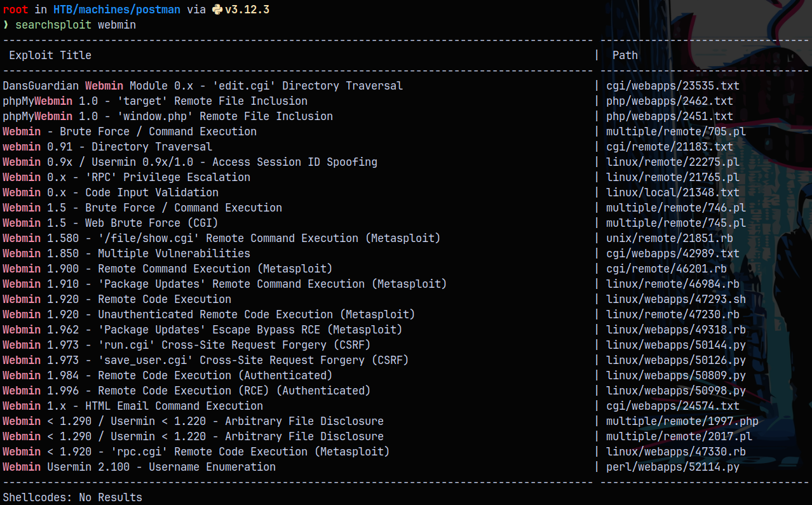Select path multiple/remote/705.pl
This screenshot has width=812, height=505.
point(676,131)
